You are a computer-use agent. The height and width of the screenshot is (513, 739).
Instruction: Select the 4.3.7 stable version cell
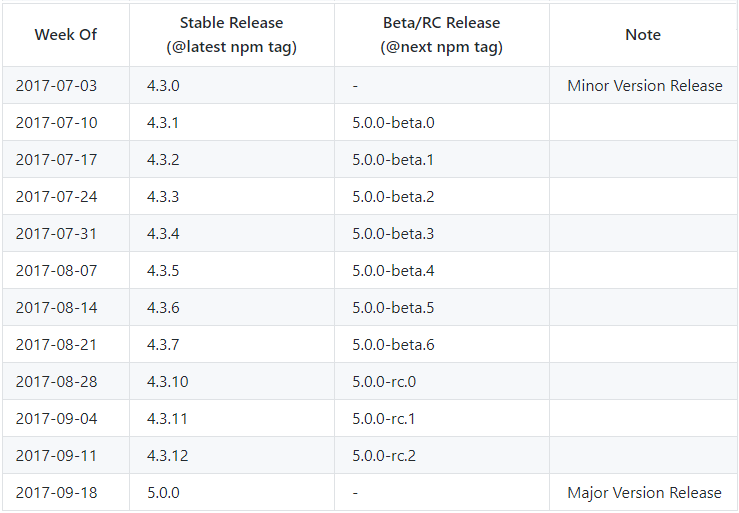click(163, 345)
